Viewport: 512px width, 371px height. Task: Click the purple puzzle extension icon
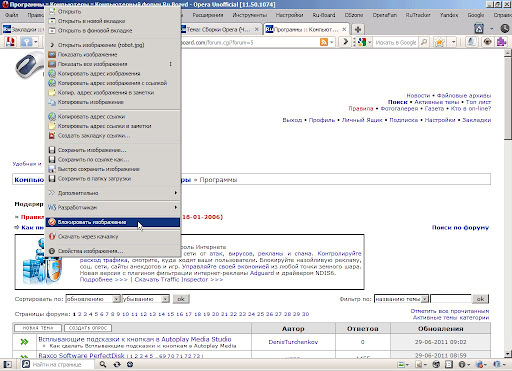[x=502, y=42]
